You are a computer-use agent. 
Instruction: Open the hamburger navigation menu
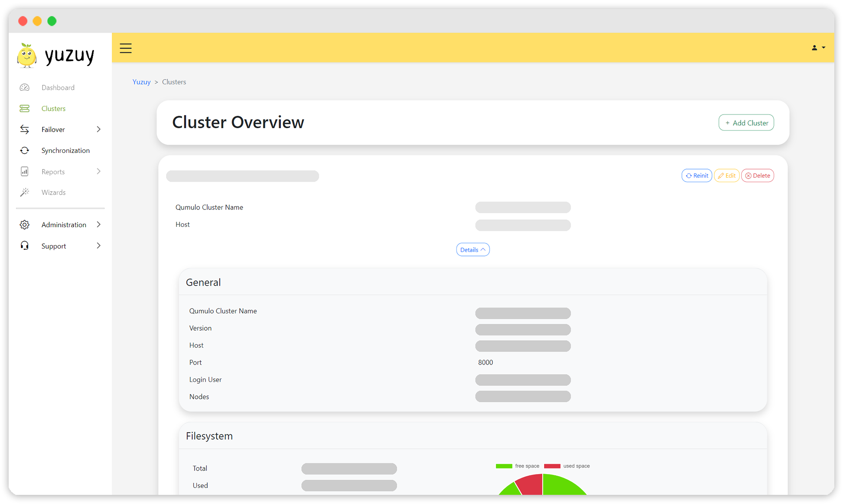(x=126, y=48)
